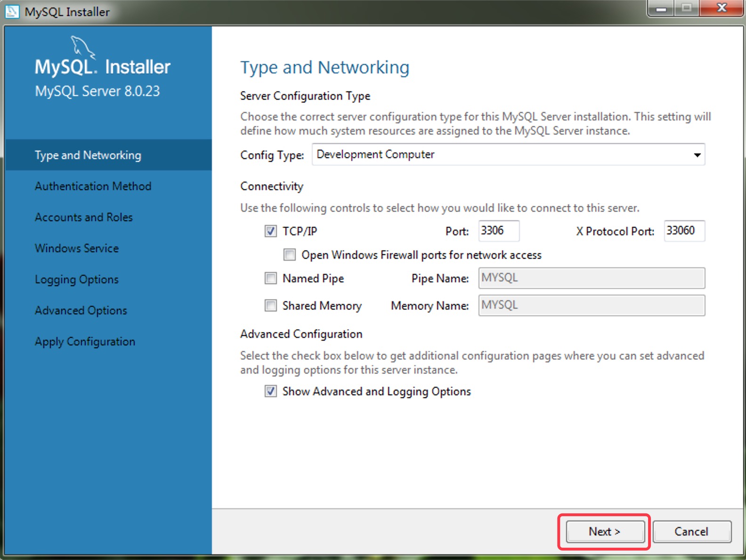Click the Next button
This screenshot has height=560, width=746.
pos(605,531)
